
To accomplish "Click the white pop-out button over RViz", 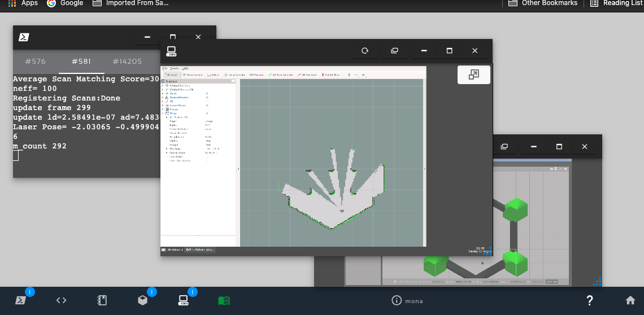I will tap(474, 75).
